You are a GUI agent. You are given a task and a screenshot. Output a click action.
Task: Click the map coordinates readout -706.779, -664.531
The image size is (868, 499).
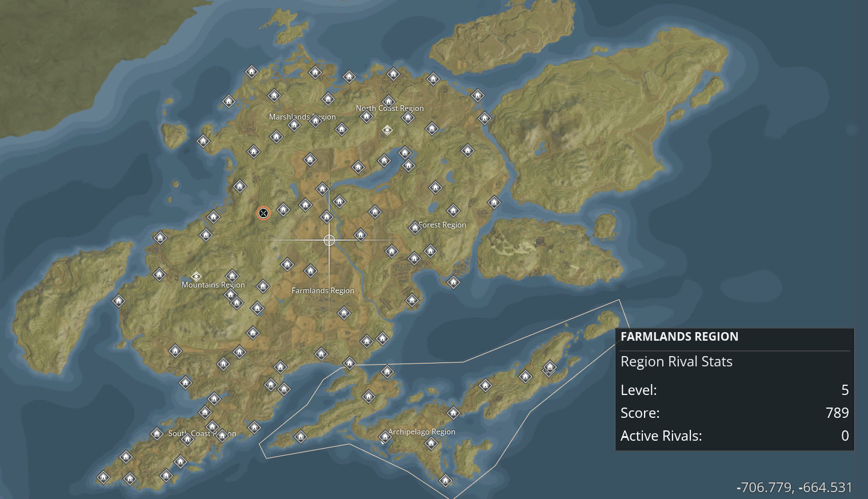[x=794, y=487]
